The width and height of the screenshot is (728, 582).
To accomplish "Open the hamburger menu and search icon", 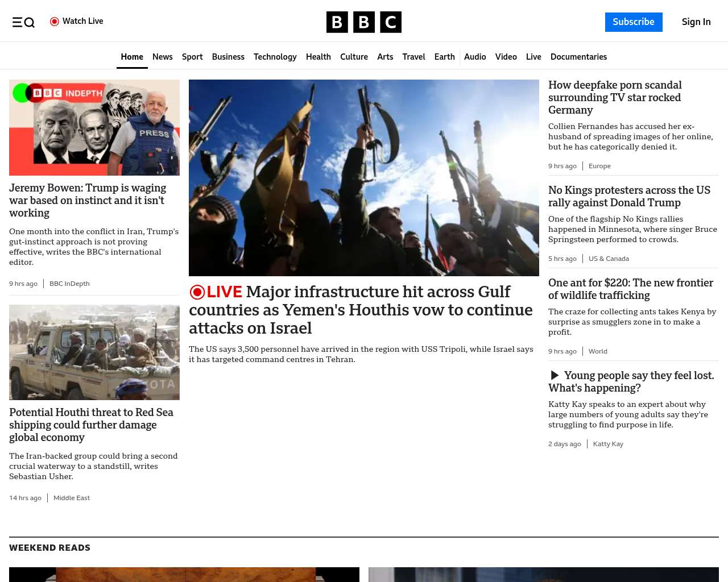I will coord(23,22).
